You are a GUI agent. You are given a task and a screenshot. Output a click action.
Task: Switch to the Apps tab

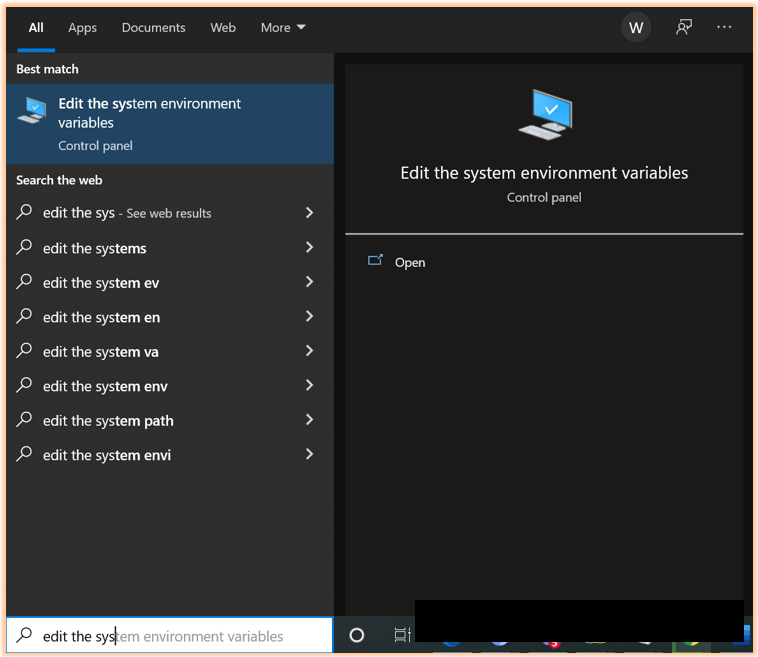tap(82, 28)
